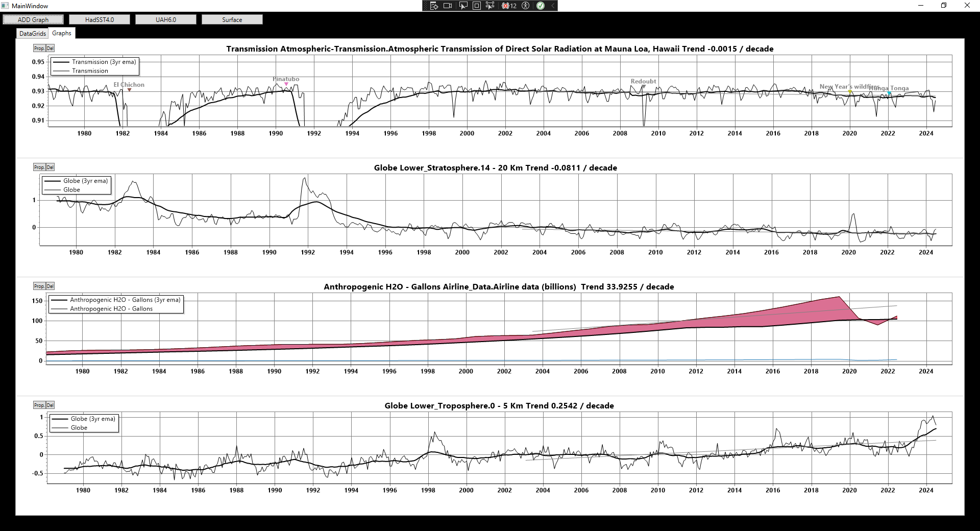Open the 12 binding failures indicator
980x531 pixels.
click(x=509, y=6)
